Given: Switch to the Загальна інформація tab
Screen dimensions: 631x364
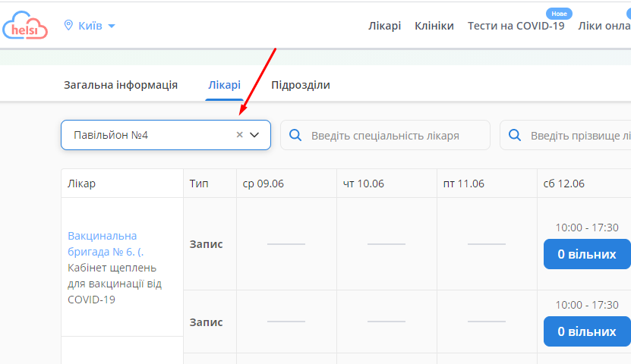Looking at the screenshot, I should point(121,85).
